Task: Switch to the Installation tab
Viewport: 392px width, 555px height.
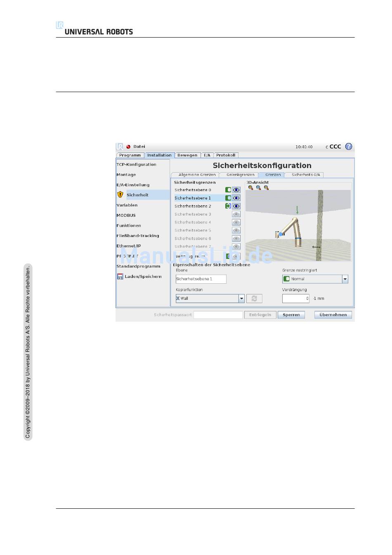Action: click(159, 155)
